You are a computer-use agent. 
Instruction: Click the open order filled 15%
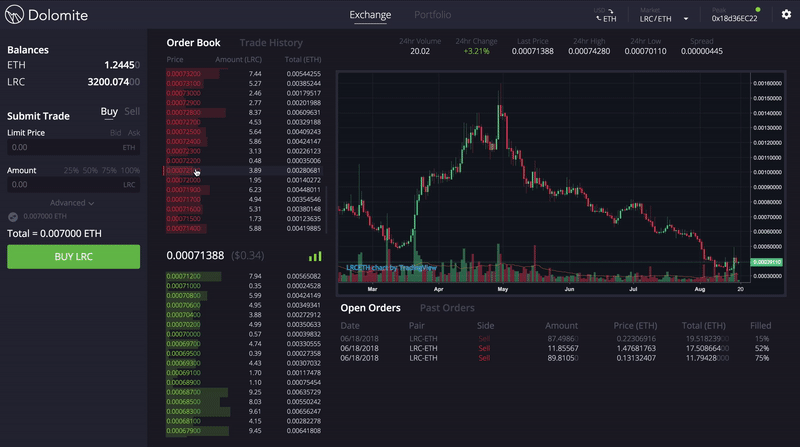[556, 339]
